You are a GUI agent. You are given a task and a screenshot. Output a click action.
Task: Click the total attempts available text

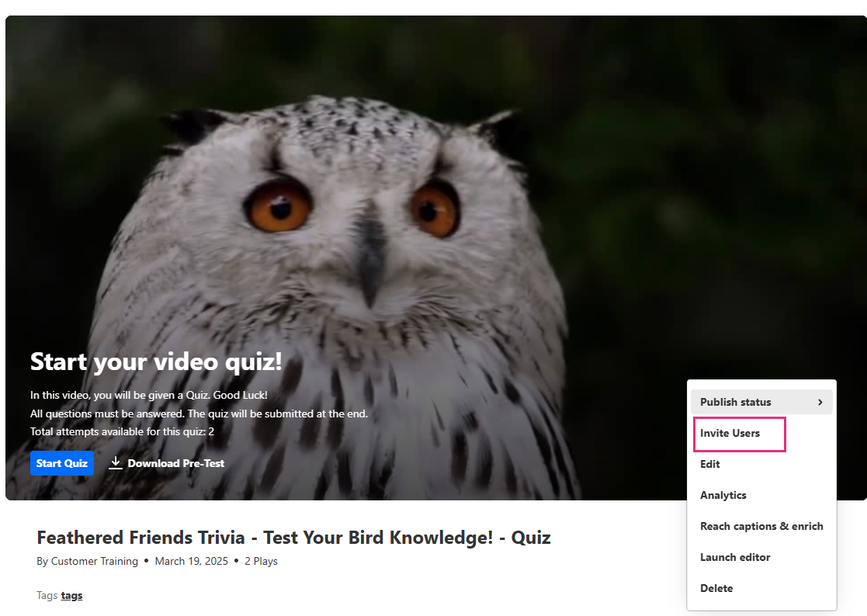pos(122,431)
